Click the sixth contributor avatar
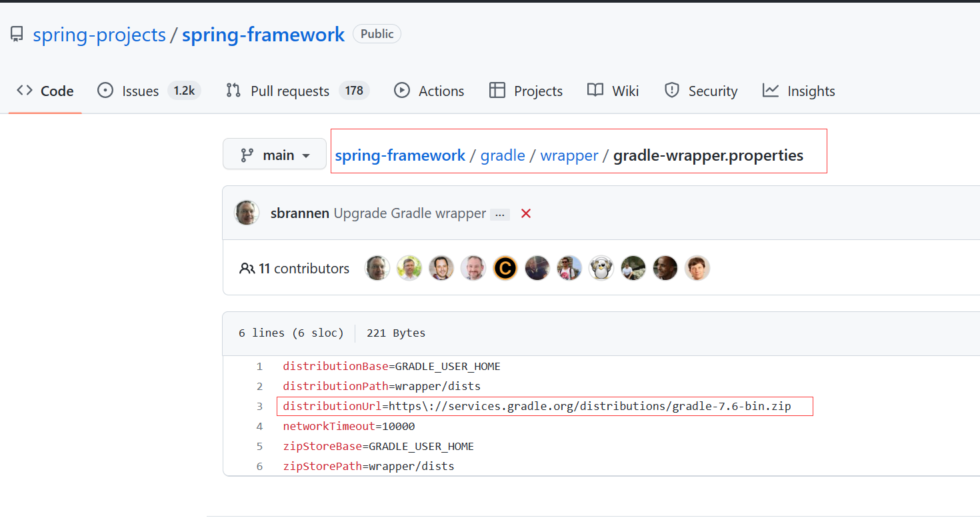 (537, 268)
